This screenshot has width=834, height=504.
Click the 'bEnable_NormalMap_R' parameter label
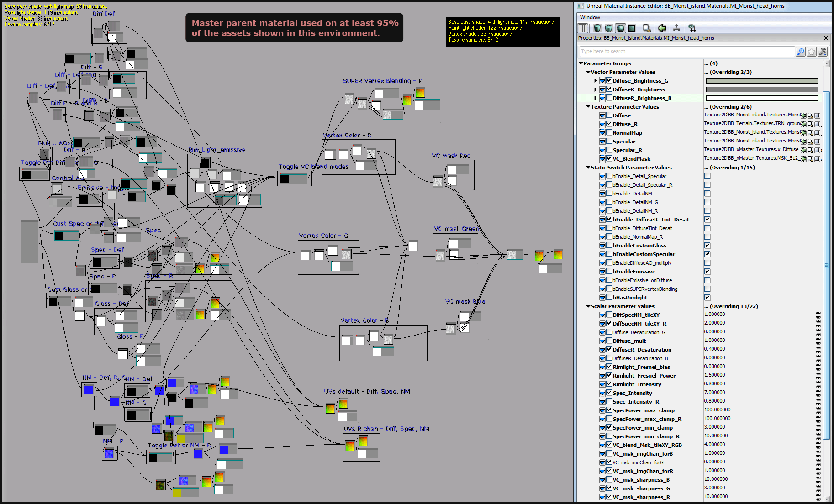coord(637,237)
